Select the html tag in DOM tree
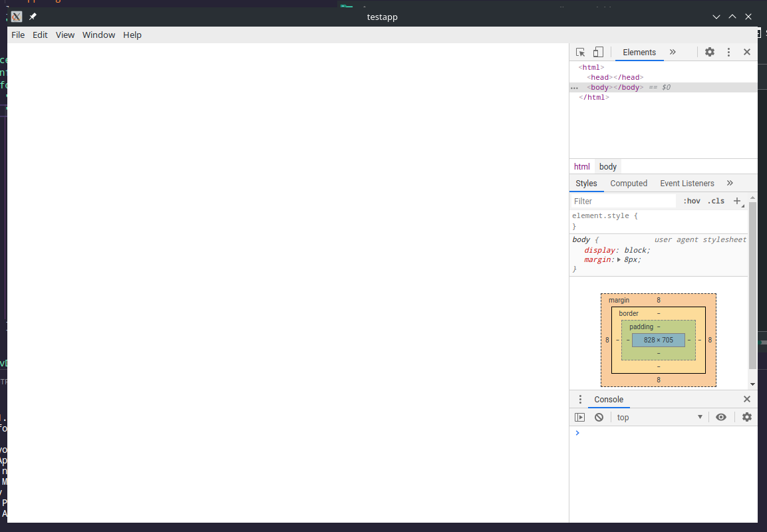This screenshot has width=767, height=532. [x=591, y=67]
